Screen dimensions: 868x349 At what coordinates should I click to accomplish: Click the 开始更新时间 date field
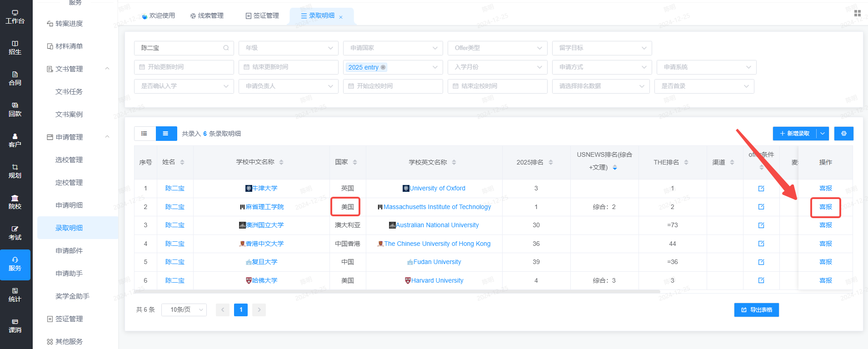(x=184, y=67)
